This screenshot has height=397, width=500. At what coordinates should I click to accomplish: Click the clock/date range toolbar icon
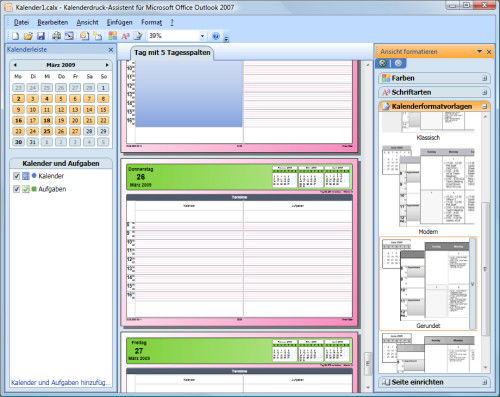[84, 36]
